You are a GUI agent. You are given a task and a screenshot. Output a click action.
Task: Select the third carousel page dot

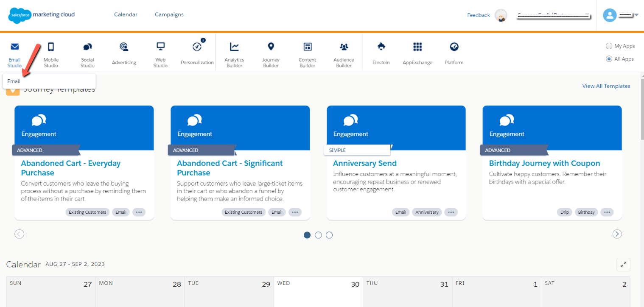coord(329,235)
